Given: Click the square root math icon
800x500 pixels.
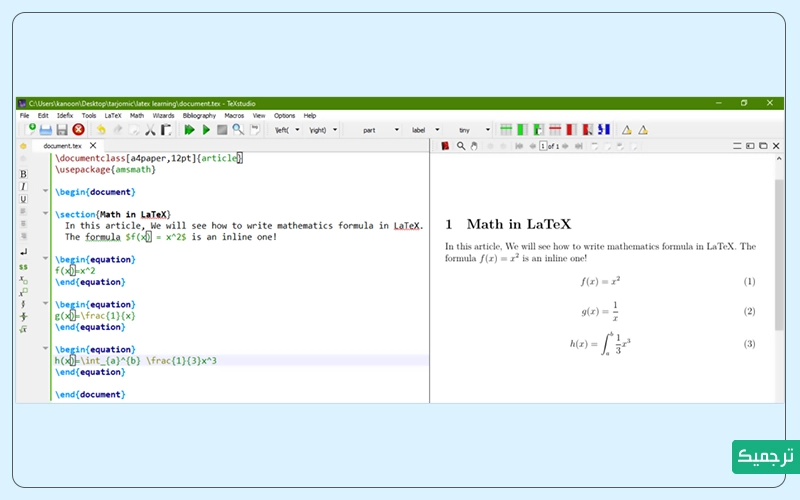Looking at the screenshot, I should click(x=23, y=329).
